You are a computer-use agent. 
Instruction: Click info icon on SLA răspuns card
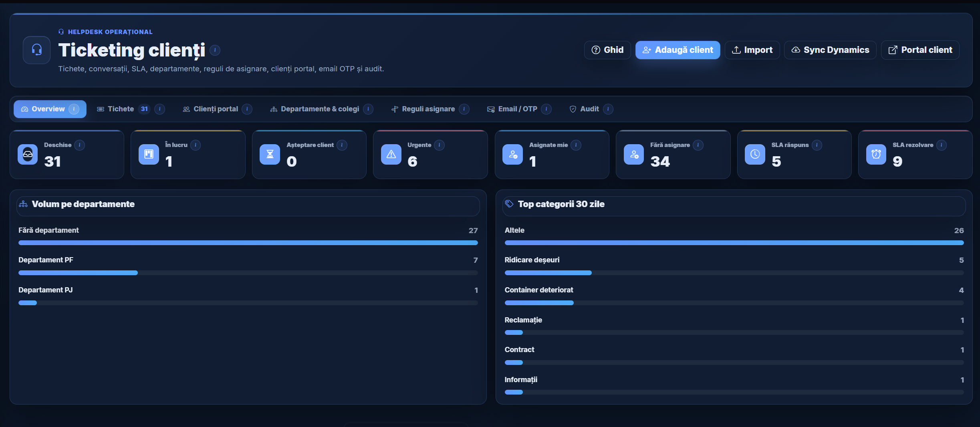pyautogui.click(x=817, y=145)
